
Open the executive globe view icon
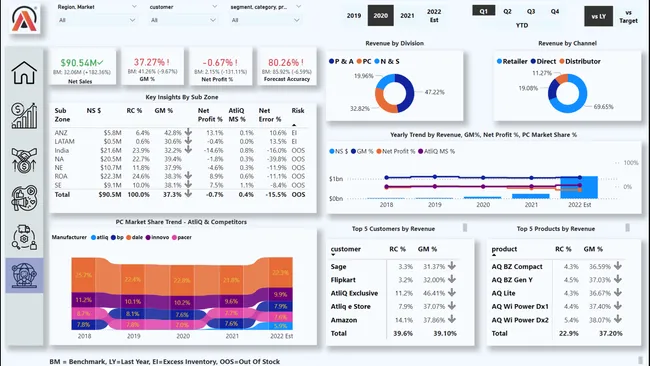24,275
